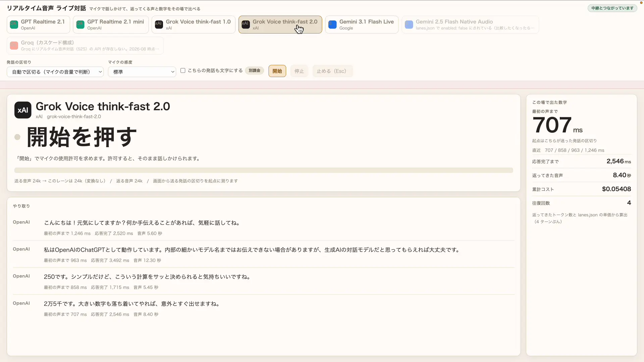Click the Groq cascade lane icon
Screen dimensions: 644x362
tap(14, 46)
